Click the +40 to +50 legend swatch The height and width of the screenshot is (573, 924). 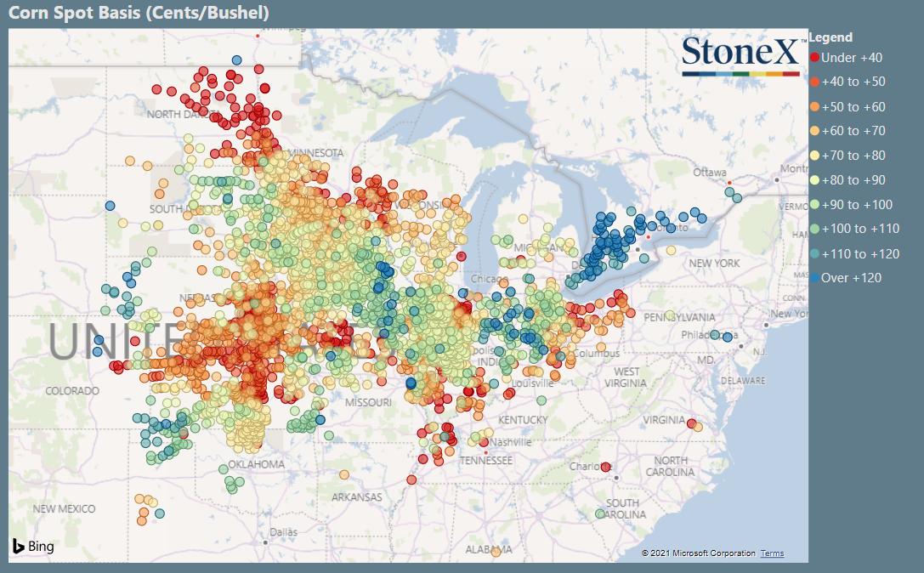814,82
